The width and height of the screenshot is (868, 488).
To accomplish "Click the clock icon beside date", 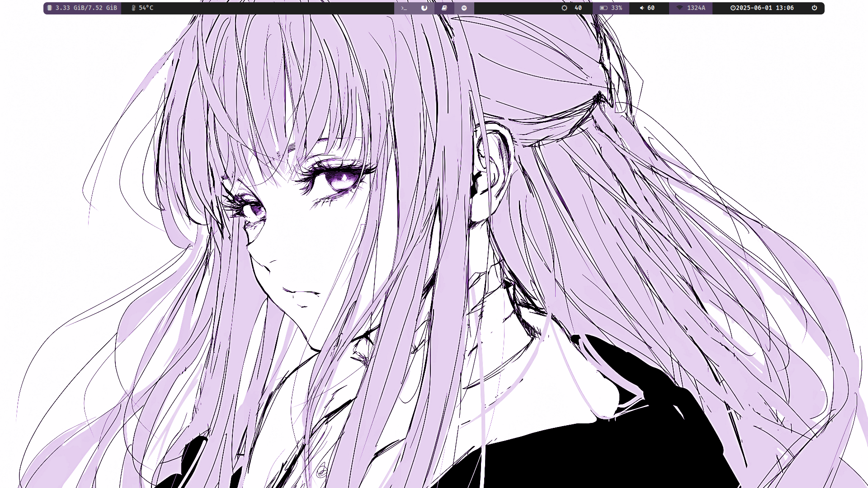I will [733, 8].
